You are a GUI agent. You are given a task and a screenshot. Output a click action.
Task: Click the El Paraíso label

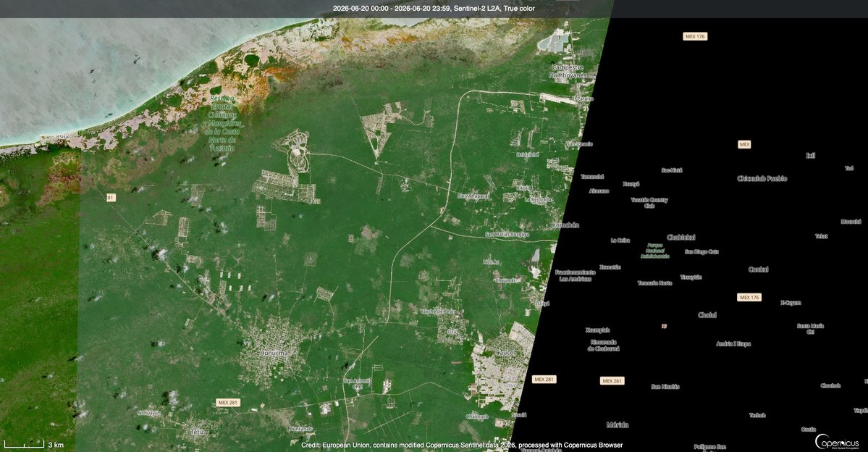click(x=583, y=99)
